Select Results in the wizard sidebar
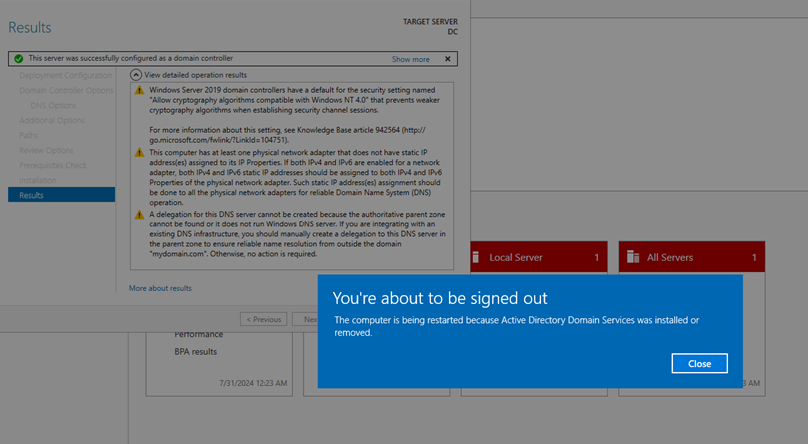Viewport: 808px width, 444px height. pos(31,195)
